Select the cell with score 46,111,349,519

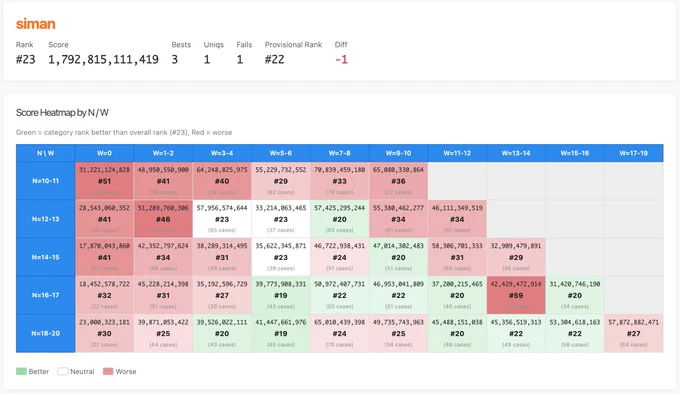[x=457, y=219]
